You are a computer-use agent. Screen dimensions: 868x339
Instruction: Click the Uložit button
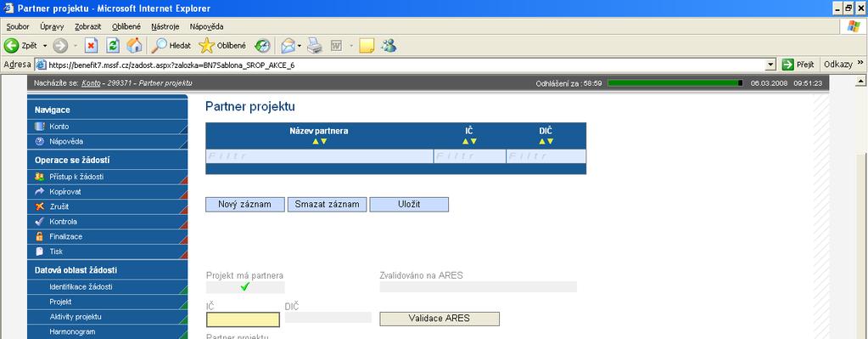pos(409,205)
